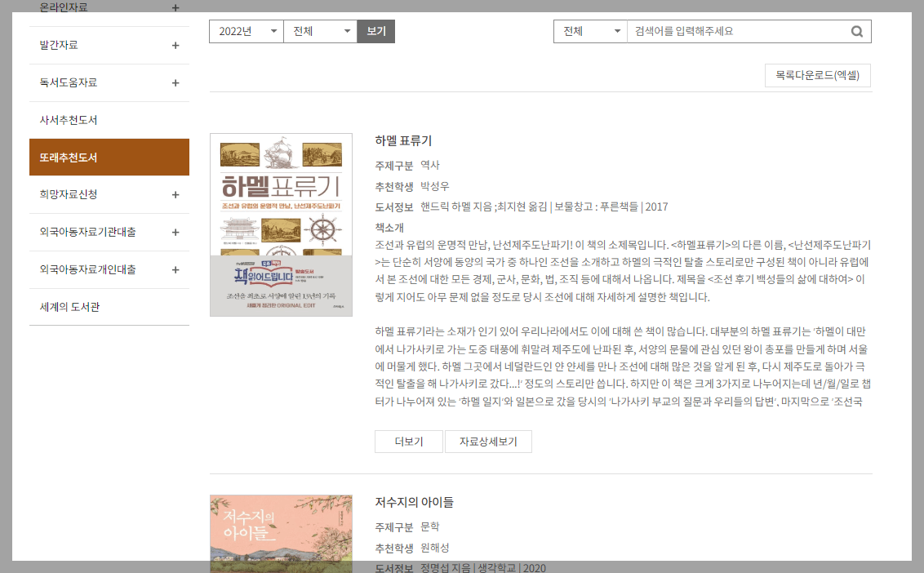Click 자료상세보기 for 하멜 표류기
Screen dimensions: 924x573
(x=488, y=442)
